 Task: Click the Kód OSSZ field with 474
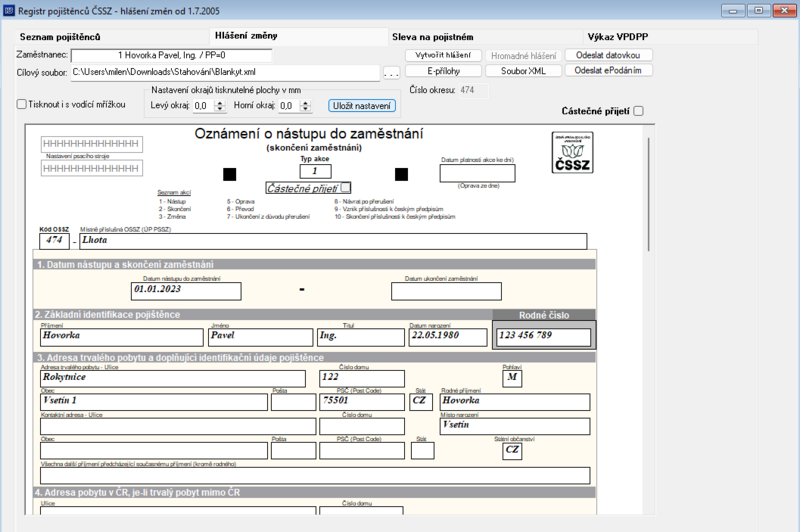(x=54, y=240)
